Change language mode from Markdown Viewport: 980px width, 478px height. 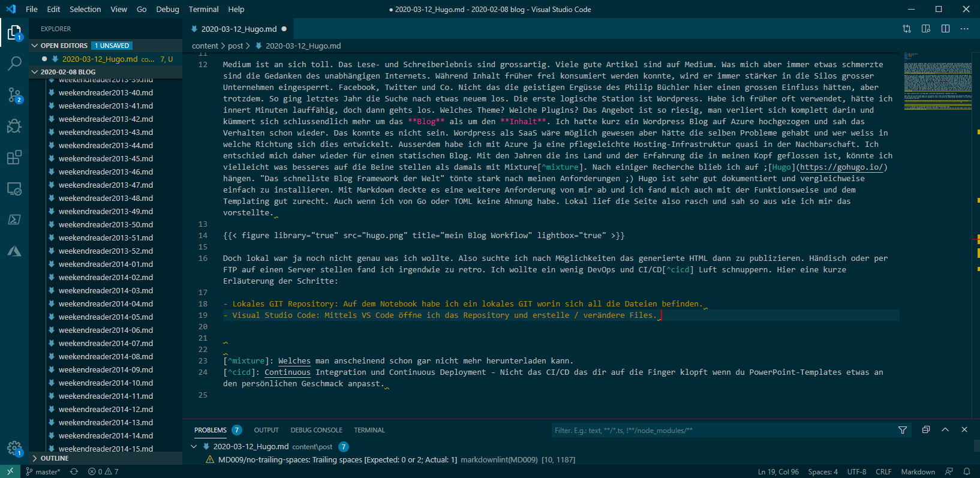(x=918, y=471)
